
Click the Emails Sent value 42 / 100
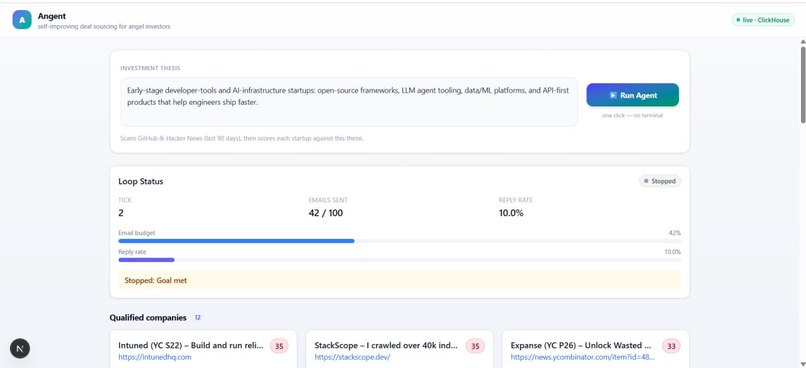tap(325, 213)
